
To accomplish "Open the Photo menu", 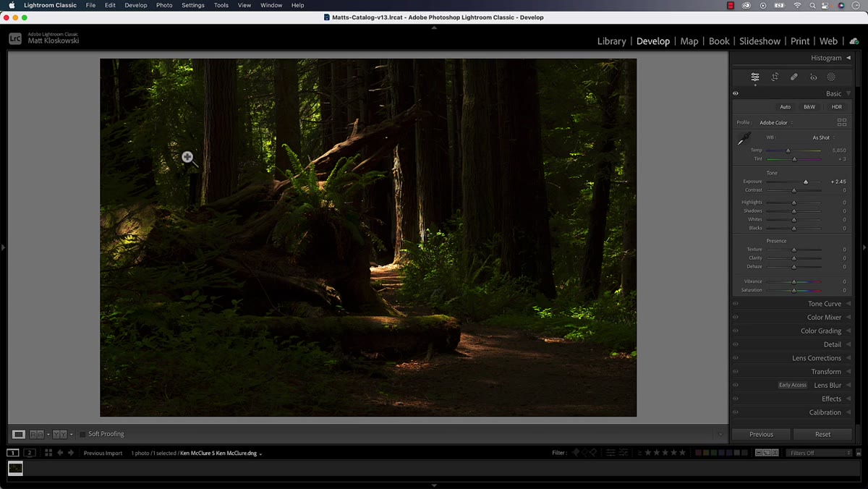I will (x=164, y=5).
